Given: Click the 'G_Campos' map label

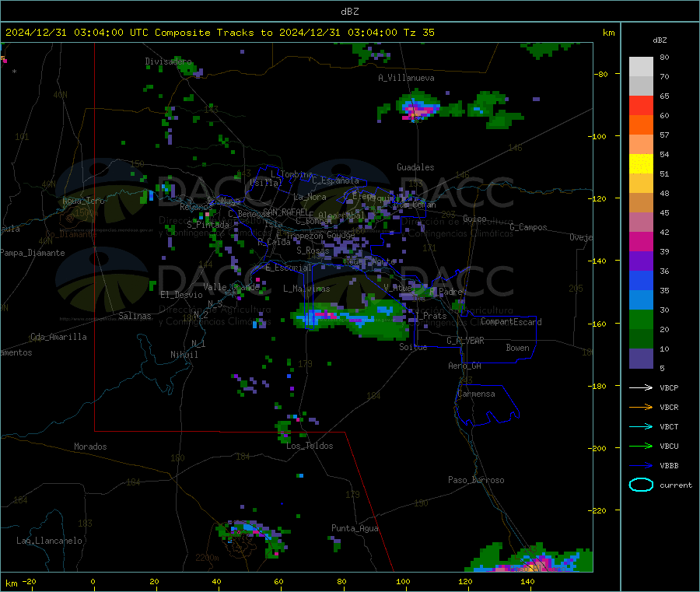Looking at the screenshot, I should [528, 227].
